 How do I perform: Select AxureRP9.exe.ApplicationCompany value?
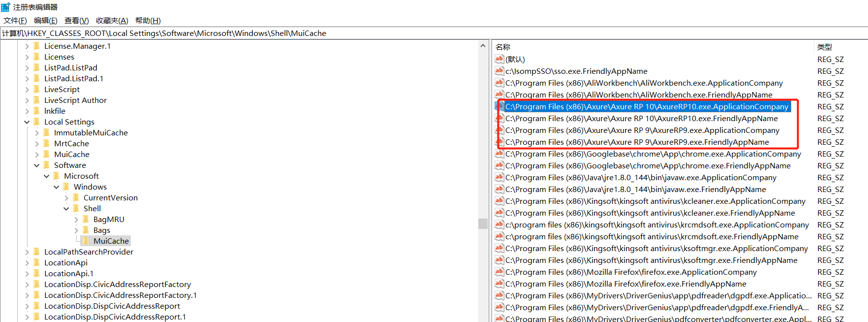[x=642, y=130]
